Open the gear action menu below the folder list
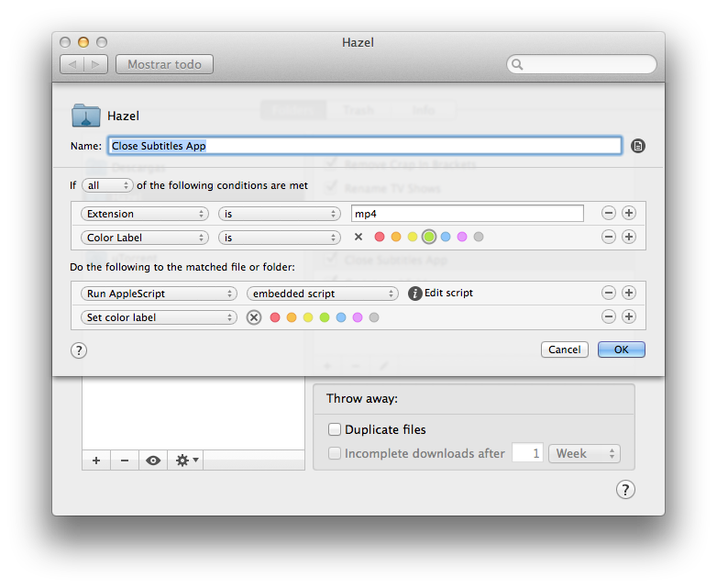The height and width of the screenshot is (588, 717). 186,460
